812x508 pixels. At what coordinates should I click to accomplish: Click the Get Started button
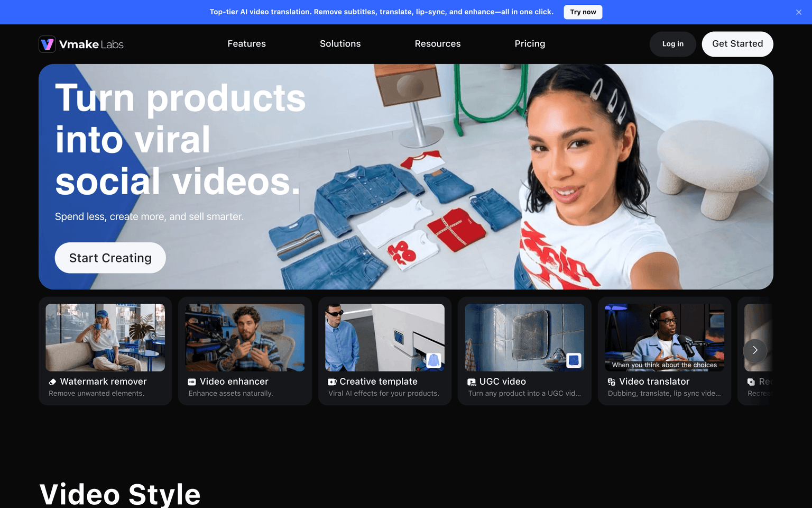[737, 44]
